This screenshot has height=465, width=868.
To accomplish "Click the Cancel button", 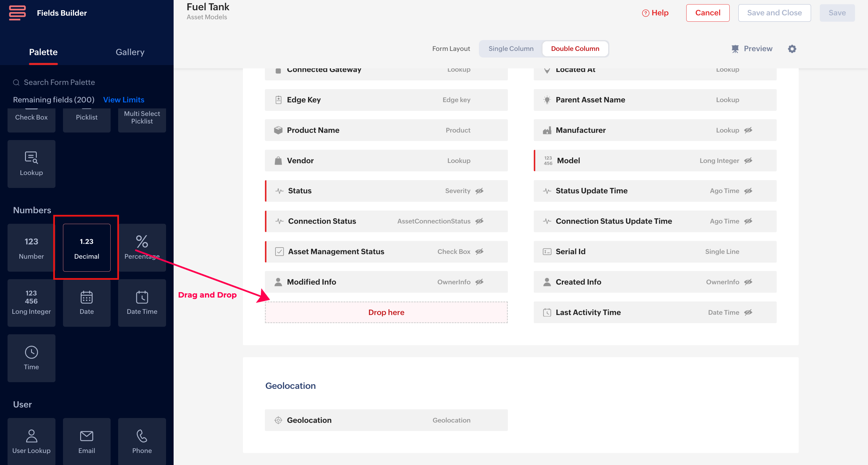I will click(x=708, y=13).
